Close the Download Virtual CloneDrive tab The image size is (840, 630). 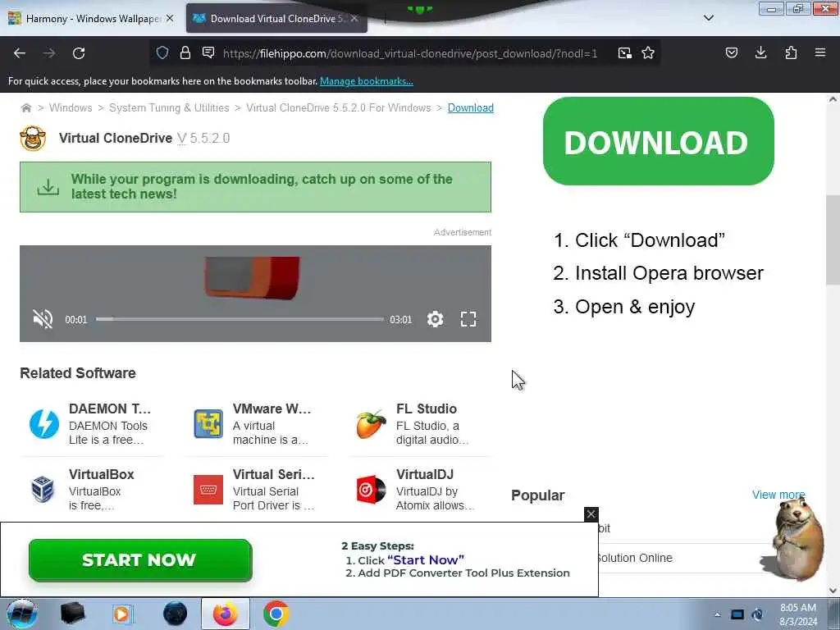click(x=354, y=18)
